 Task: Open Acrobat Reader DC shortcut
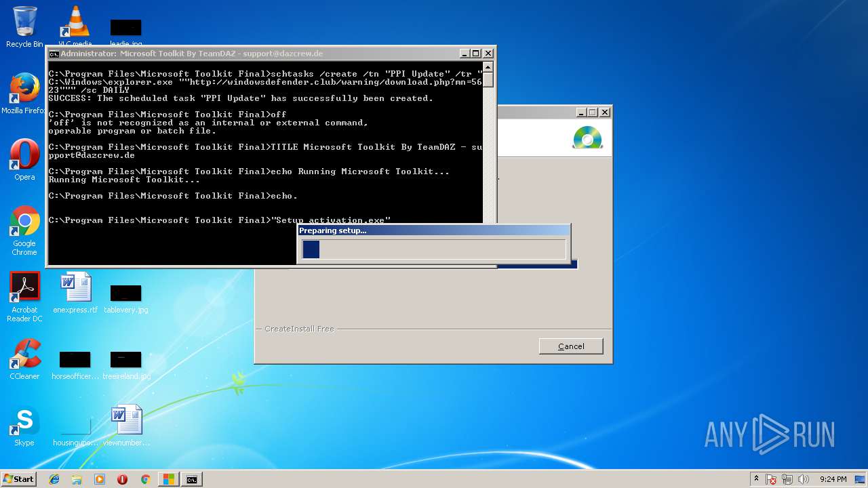[24, 297]
